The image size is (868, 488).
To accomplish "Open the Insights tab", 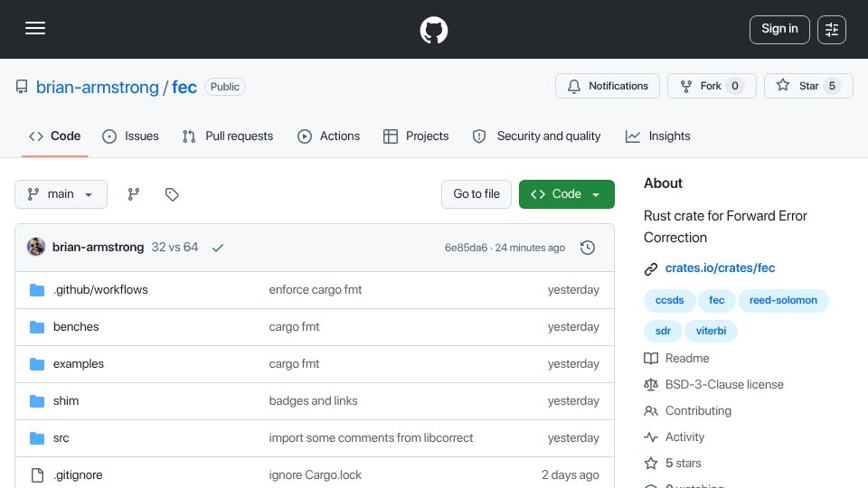I will (x=658, y=136).
